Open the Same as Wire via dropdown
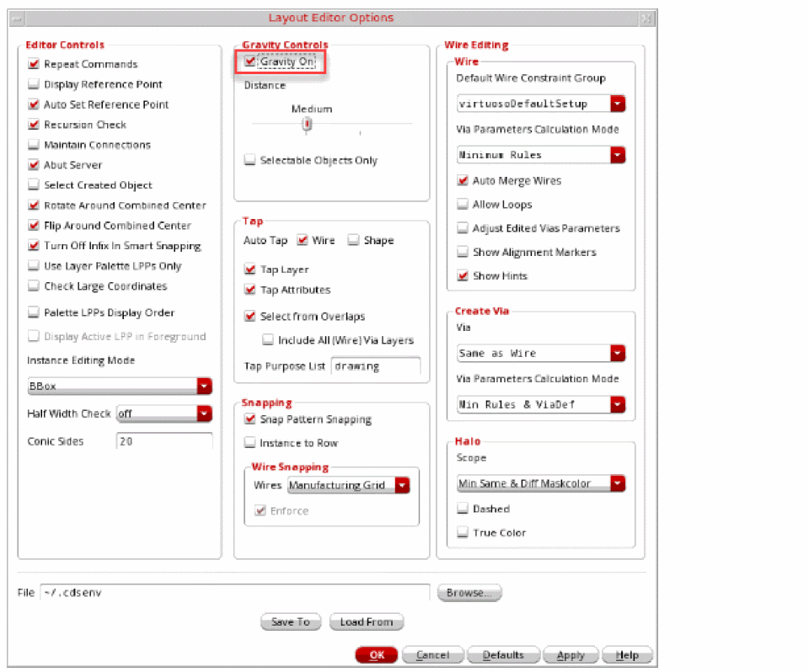The width and height of the screenshot is (809, 672). tap(541, 354)
